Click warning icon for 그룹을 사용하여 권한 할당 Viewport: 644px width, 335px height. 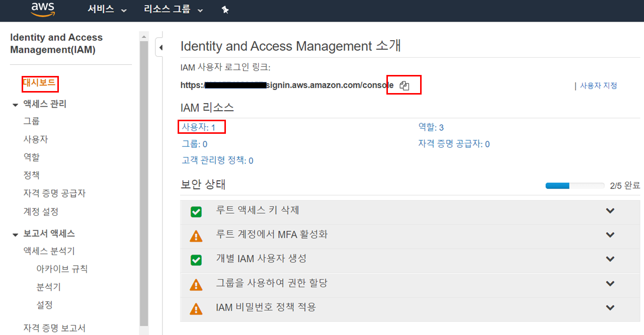click(x=196, y=285)
